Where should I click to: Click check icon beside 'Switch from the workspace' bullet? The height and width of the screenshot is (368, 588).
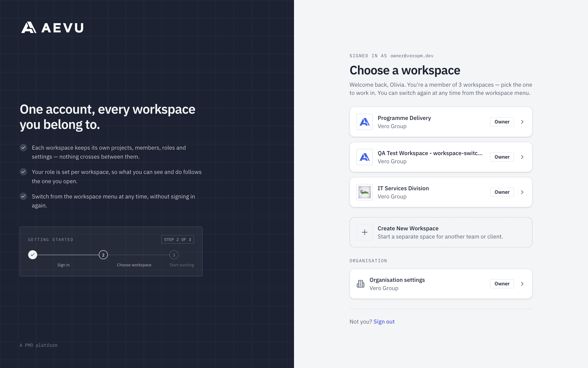(23, 196)
